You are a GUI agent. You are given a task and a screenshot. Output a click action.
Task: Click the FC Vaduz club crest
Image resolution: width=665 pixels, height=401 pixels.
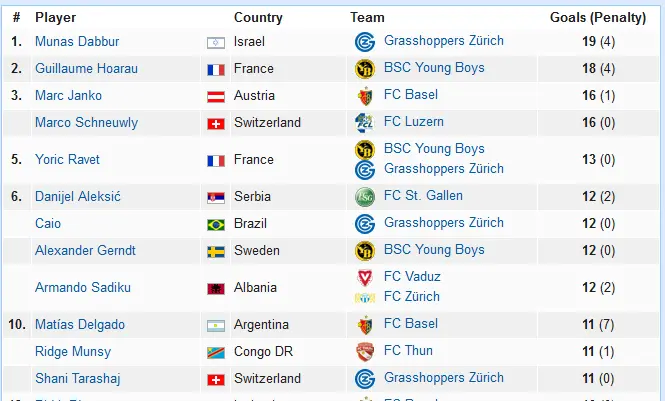(x=364, y=277)
